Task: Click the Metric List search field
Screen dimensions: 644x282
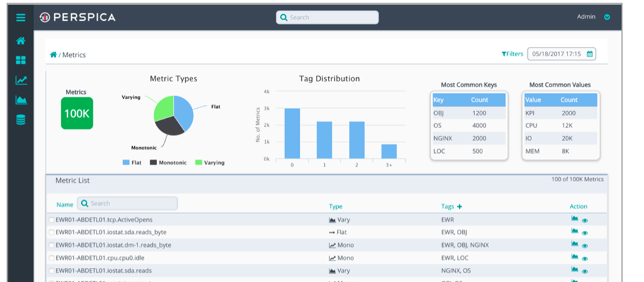Action: pos(127,203)
